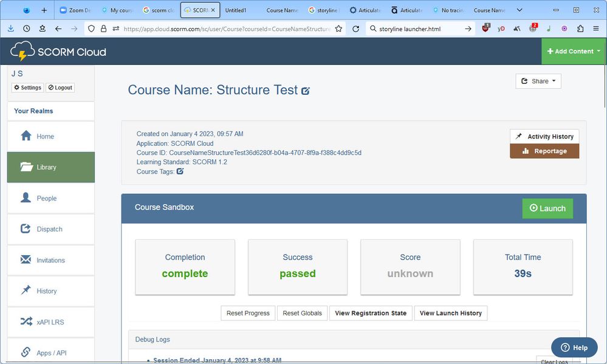The image size is (607, 364).
Task: Click the Logout button
Action: 60,88
